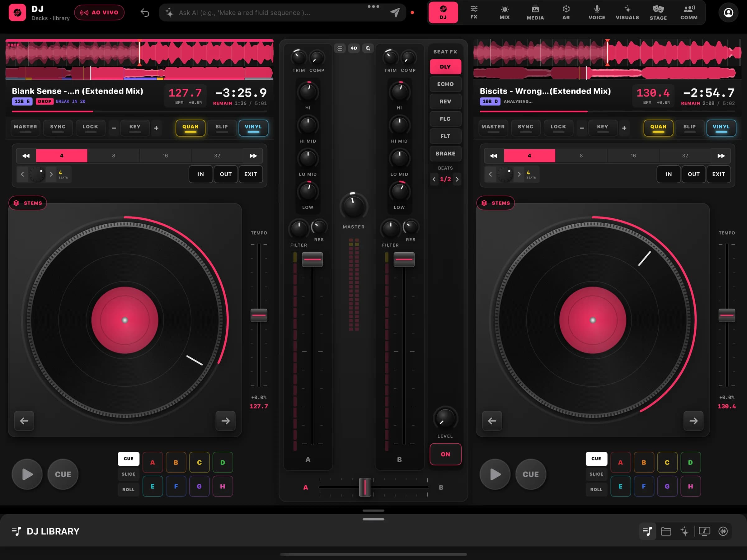Expand Deck A STEMS panel

coord(28,203)
